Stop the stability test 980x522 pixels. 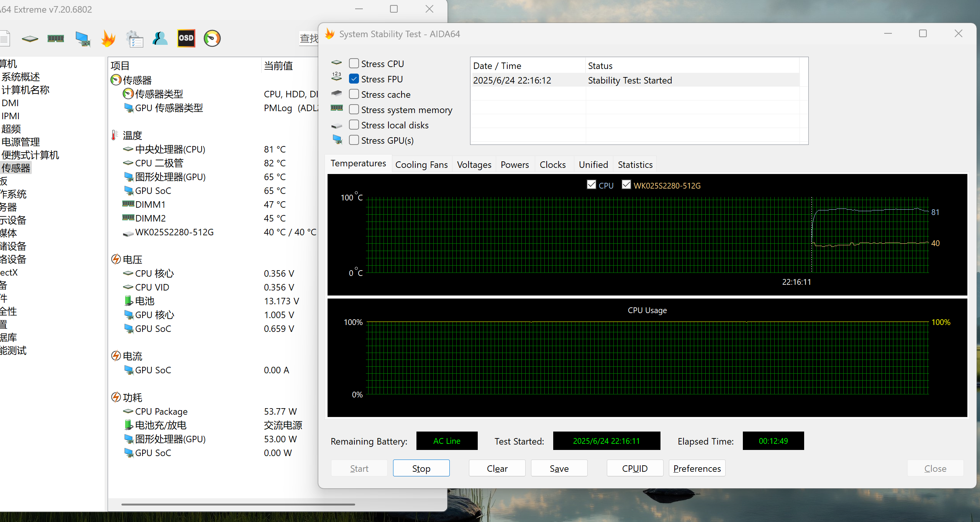pos(421,468)
